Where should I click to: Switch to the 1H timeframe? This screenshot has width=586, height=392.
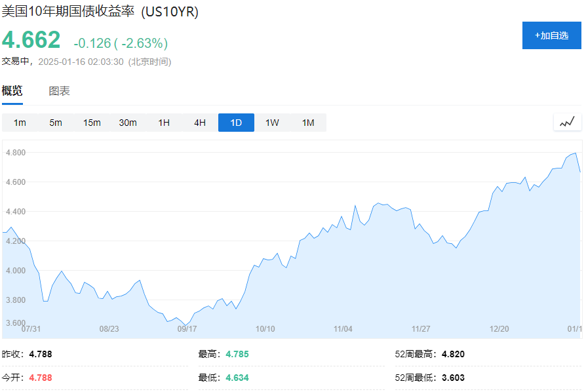point(163,122)
